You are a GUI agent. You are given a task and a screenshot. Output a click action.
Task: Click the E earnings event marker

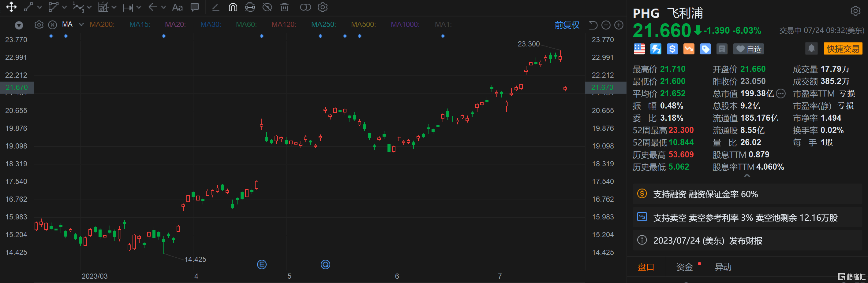pos(262,264)
